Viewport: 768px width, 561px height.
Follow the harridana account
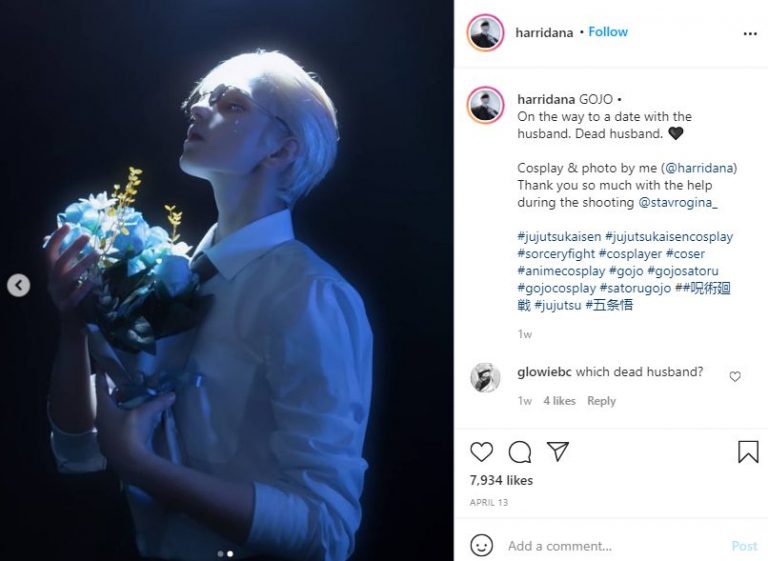(608, 32)
